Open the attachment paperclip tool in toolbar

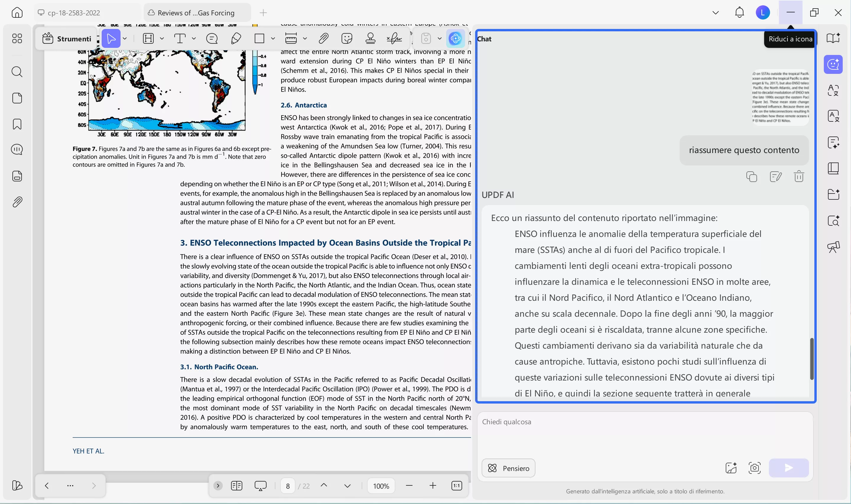coord(323,38)
